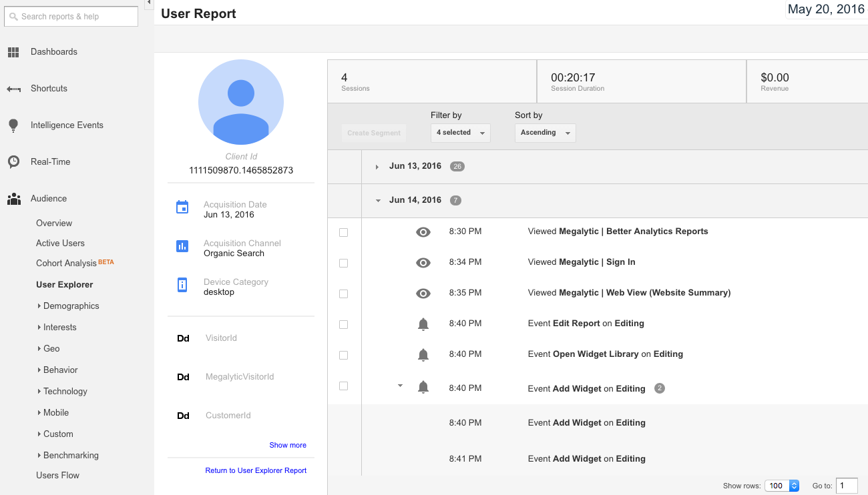Click the Dashboards grid icon
The height and width of the screenshot is (495, 868).
pos(13,52)
